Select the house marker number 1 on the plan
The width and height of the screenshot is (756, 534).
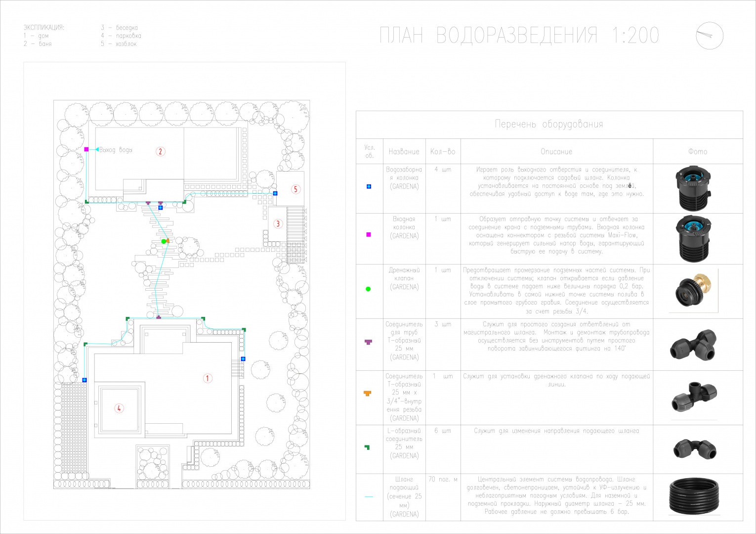[208, 378]
